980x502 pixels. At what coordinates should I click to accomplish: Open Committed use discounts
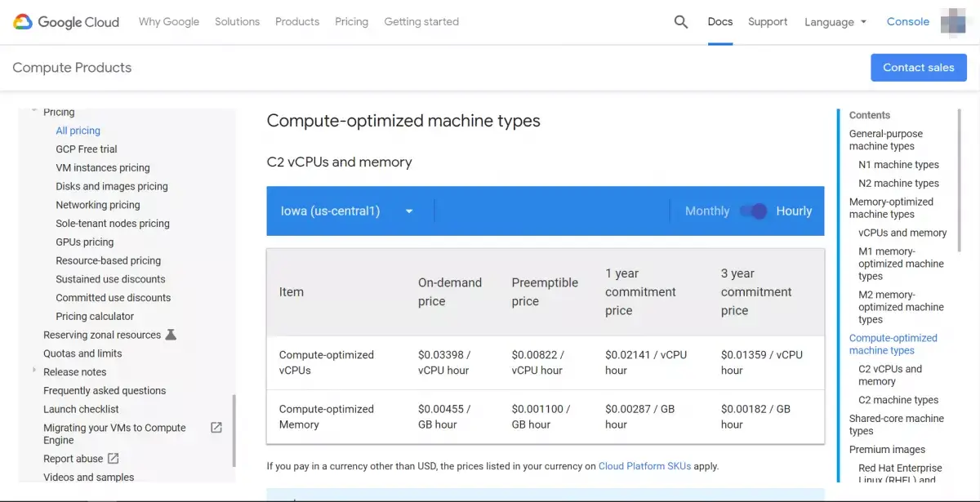point(114,298)
